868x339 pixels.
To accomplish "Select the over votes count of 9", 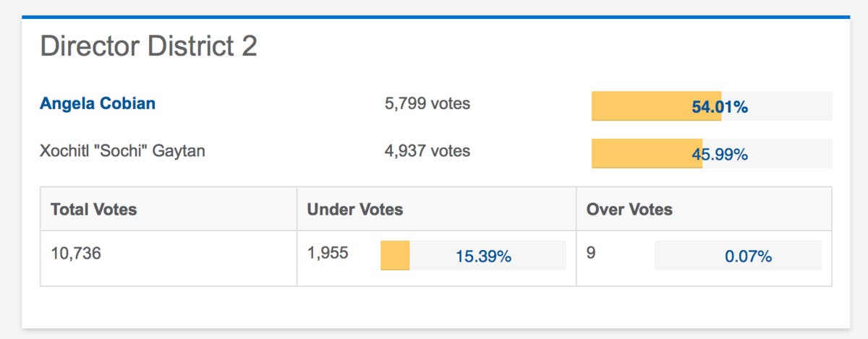I will [591, 253].
